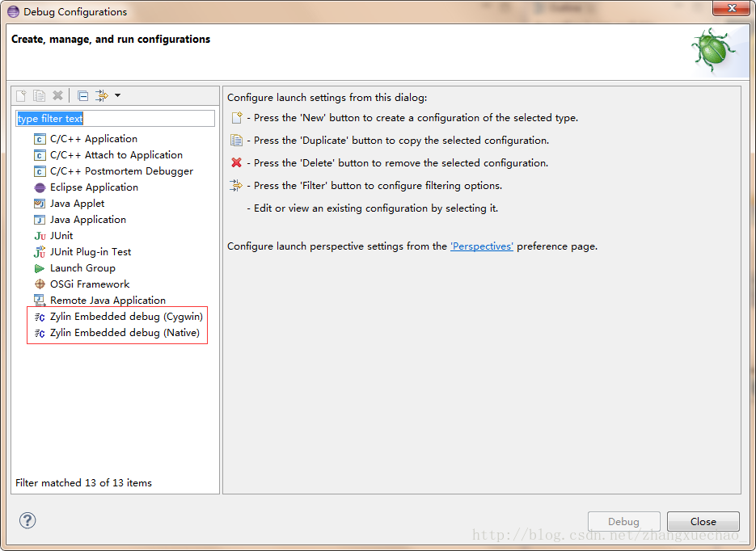Screen dimensions: 756x551
Task: Click the New launch configuration toolbar icon
Action: [21, 95]
